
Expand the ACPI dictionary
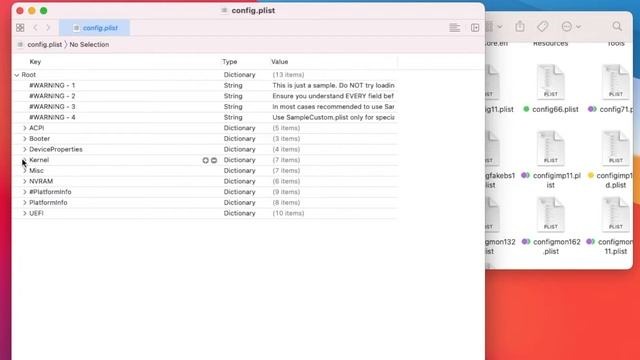tap(25, 128)
